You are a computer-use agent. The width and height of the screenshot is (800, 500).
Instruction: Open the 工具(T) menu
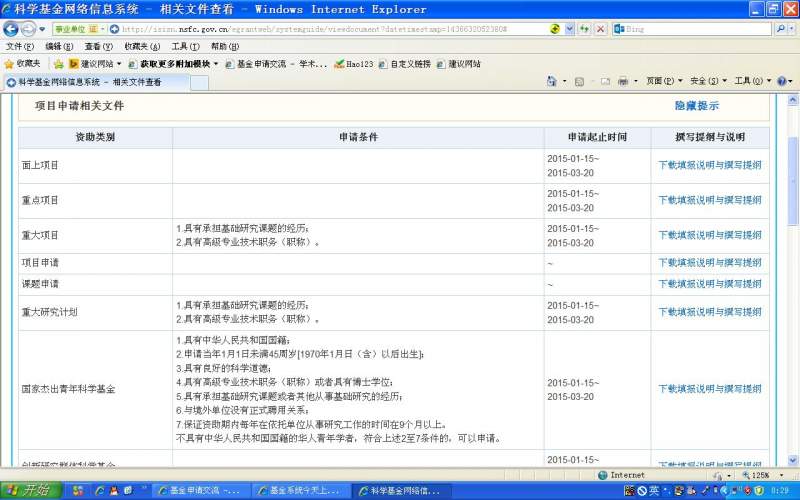[x=185, y=46]
